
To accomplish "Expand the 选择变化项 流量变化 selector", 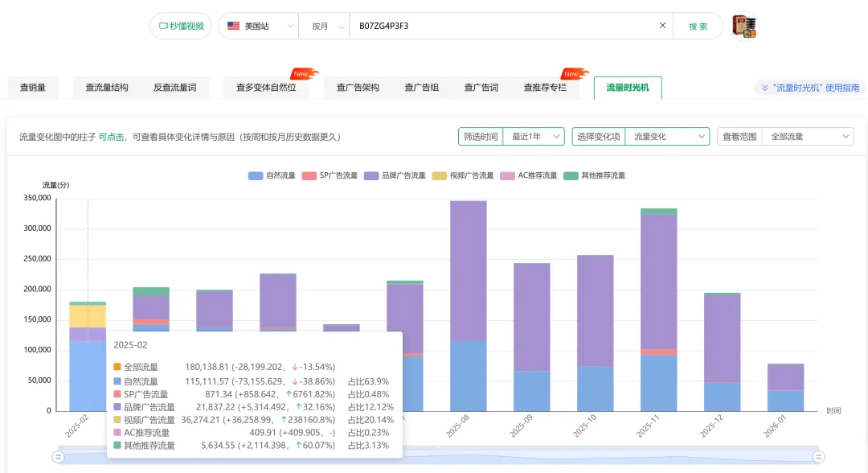I will (x=666, y=137).
